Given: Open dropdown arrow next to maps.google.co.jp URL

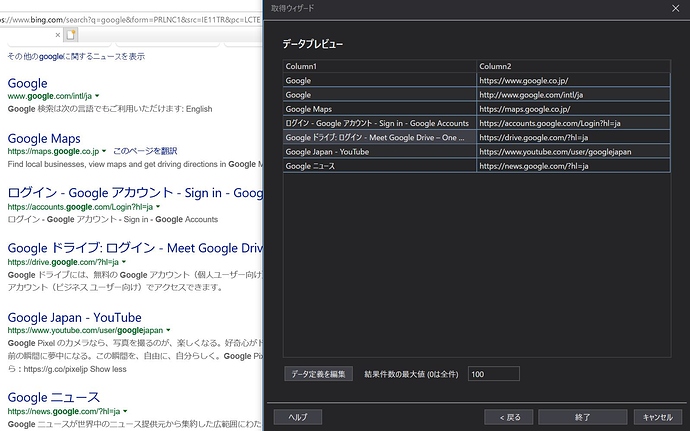Looking at the screenshot, I should tap(104, 151).
